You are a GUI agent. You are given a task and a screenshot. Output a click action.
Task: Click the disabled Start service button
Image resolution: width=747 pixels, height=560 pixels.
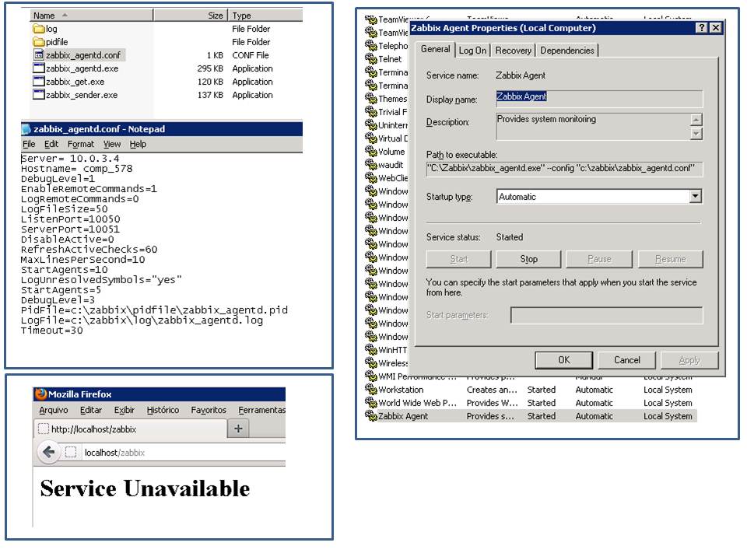coord(459,259)
